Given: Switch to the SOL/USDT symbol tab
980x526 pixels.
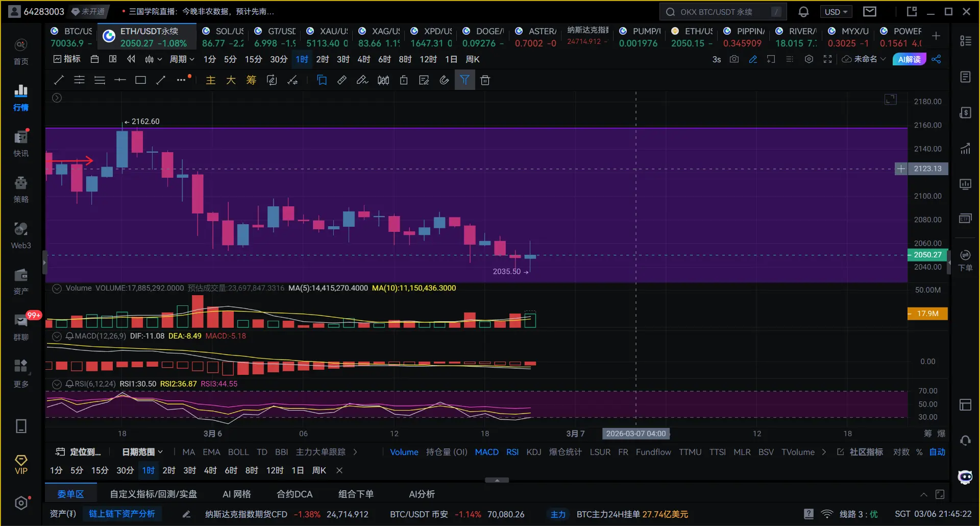Looking at the screenshot, I should [223, 37].
